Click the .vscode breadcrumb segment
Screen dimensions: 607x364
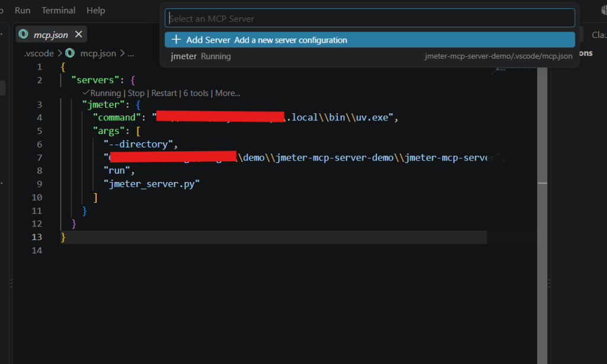[39, 53]
